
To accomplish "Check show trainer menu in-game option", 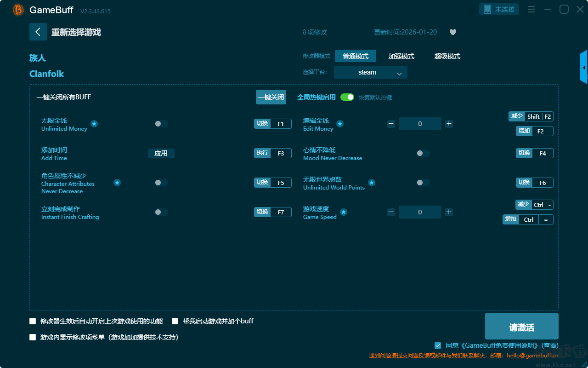I will [x=33, y=337].
